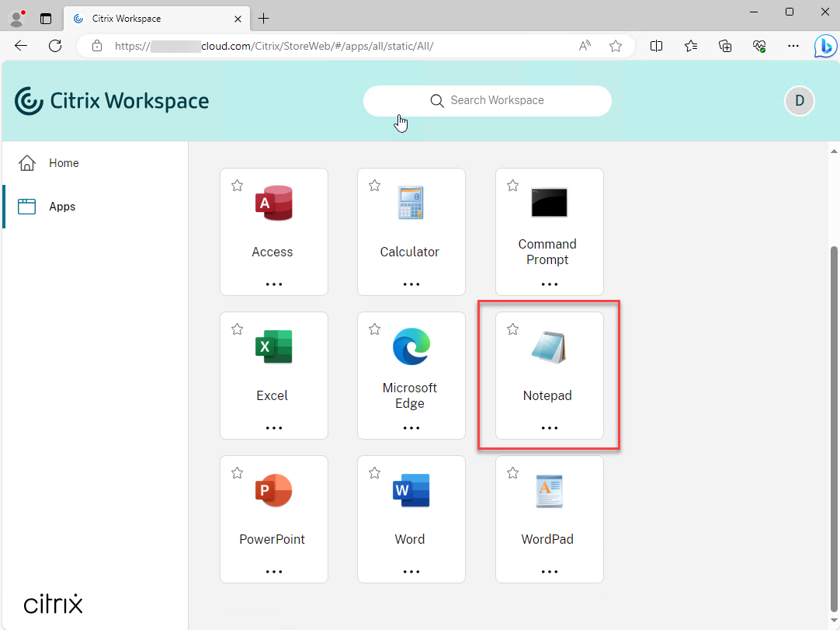Launch the Access app icon

(x=274, y=204)
